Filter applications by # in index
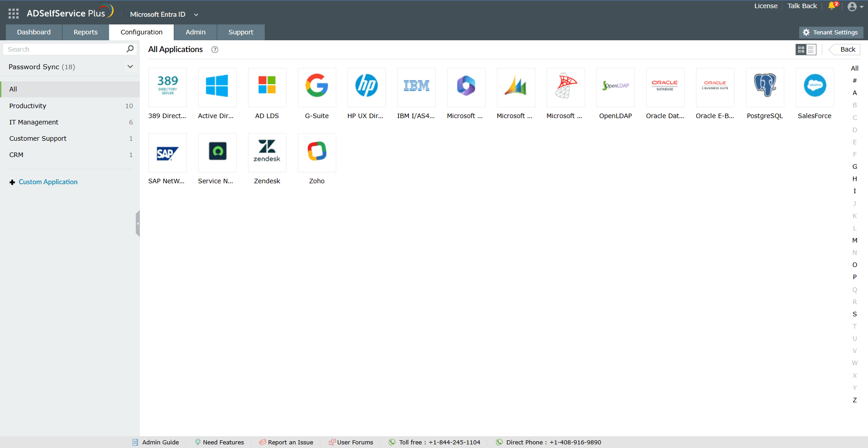868x448 pixels. click(854, 81)
